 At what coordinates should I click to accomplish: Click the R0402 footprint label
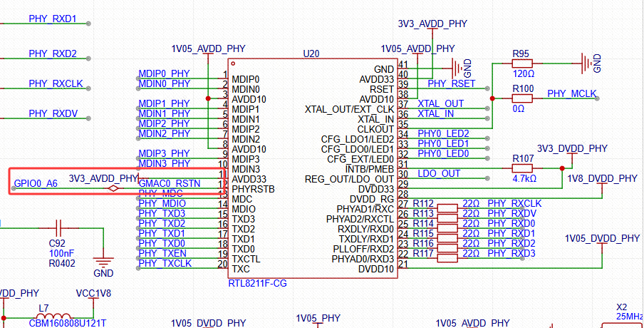[x=62, y=263]
